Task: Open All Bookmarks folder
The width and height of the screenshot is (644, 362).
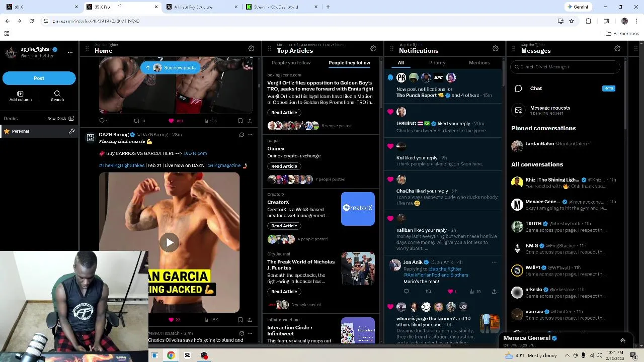Action: click(x=622, y=34)
